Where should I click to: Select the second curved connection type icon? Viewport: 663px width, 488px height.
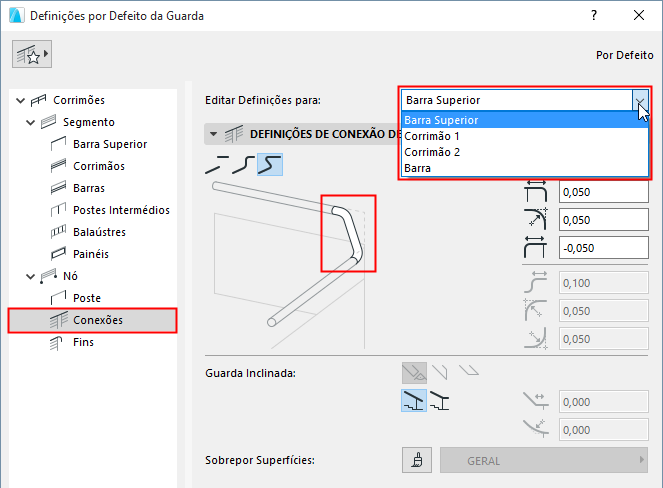243,165
